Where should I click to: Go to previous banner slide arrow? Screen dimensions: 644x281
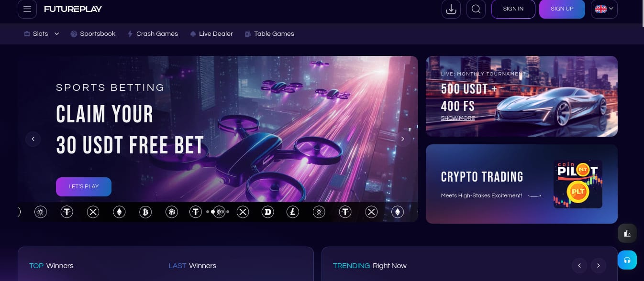point(33,139)
